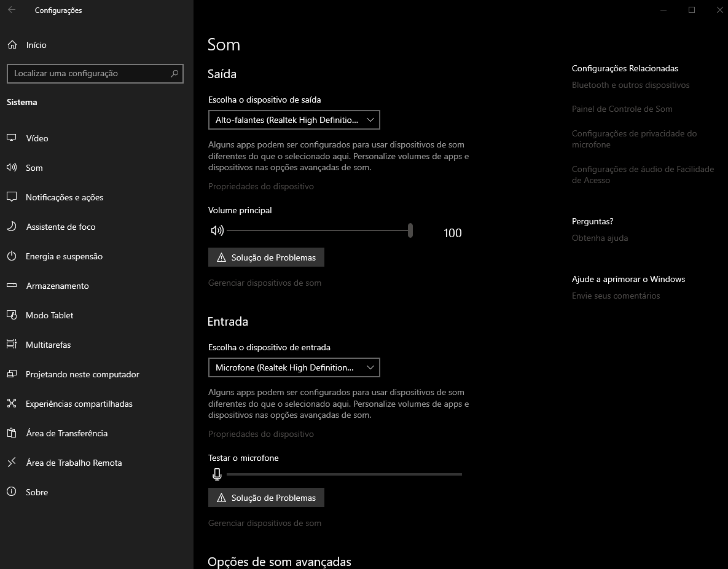The image size is (728, 569).
Task: Click warning icon in Entrada troubleshoot button
Action: pyautogui.click(x=221, y=498)
